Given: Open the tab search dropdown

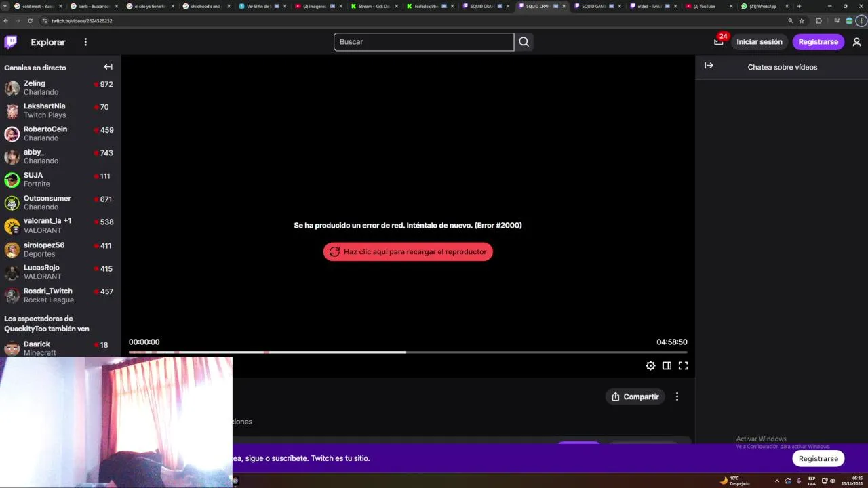Looking at the screenshot, I should click(6, 6).
